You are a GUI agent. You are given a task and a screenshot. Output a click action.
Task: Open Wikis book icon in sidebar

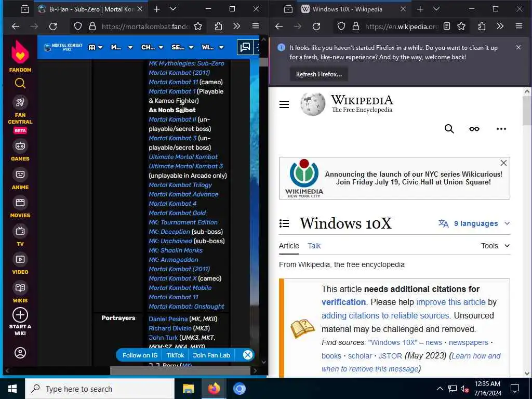(20, 288)
